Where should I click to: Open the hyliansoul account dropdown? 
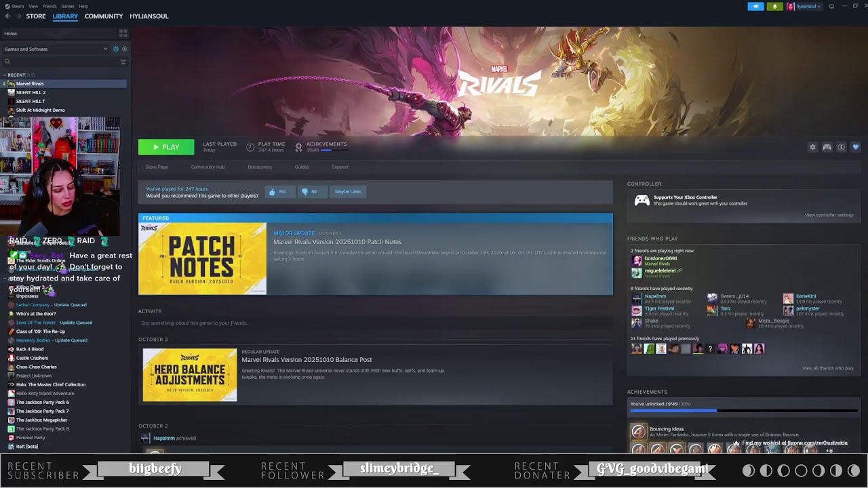coord(804,6)
